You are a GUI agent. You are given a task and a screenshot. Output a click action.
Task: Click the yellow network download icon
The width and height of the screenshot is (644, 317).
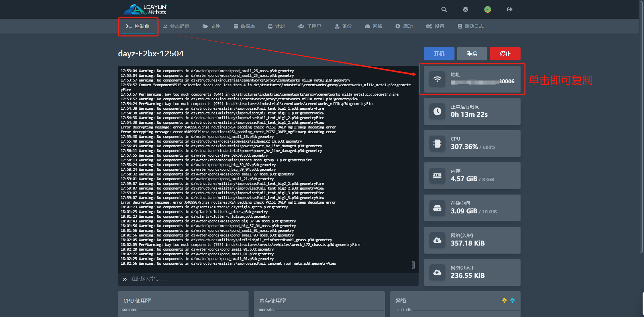coord(504,301)
